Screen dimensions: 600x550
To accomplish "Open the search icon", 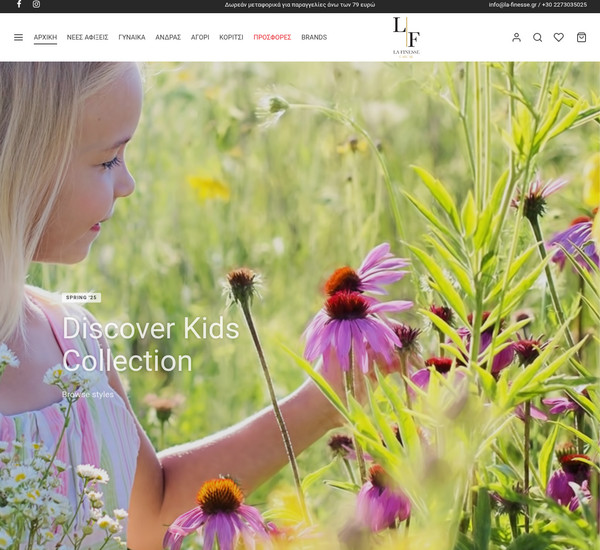I will pos(538,37).
